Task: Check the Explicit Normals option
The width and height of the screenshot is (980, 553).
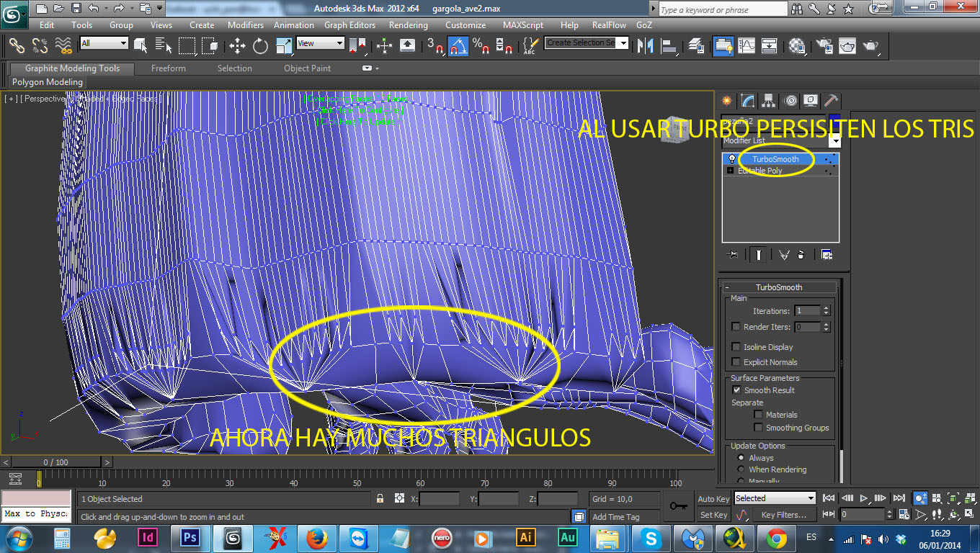Action: pyautogui.click(x=736, y=362)
